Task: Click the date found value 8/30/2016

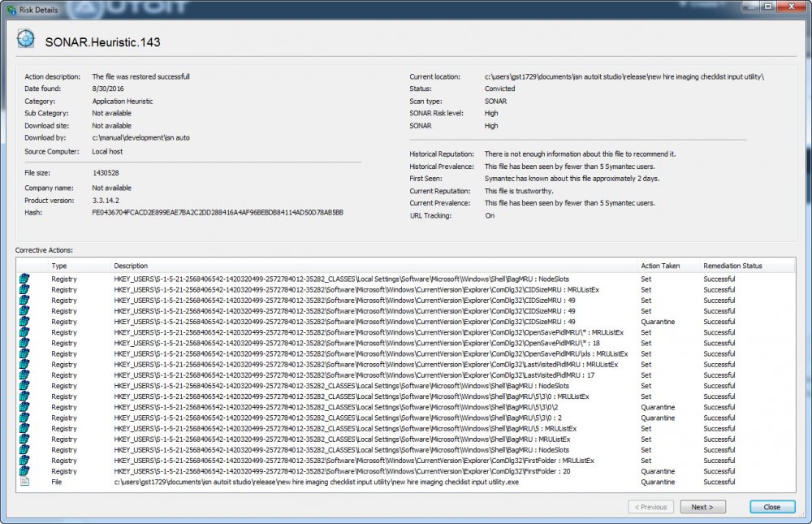Action: tap(108, 89)
